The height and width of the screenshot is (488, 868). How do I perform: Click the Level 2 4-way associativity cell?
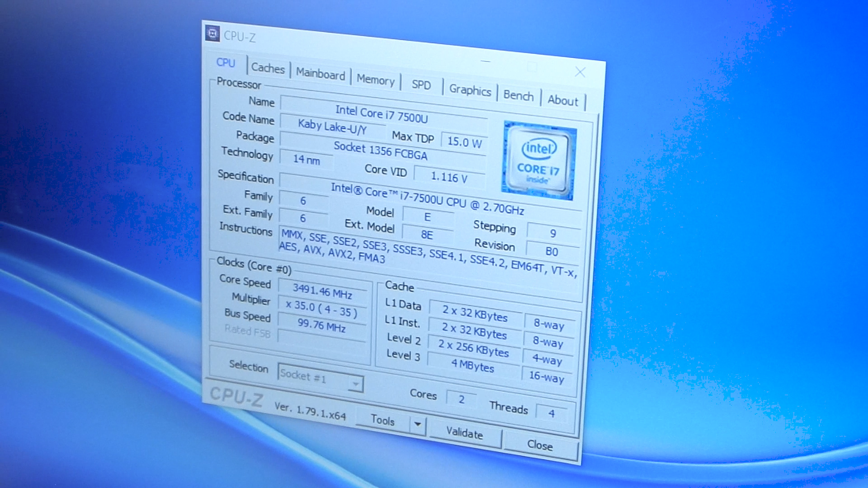(547, 360)
